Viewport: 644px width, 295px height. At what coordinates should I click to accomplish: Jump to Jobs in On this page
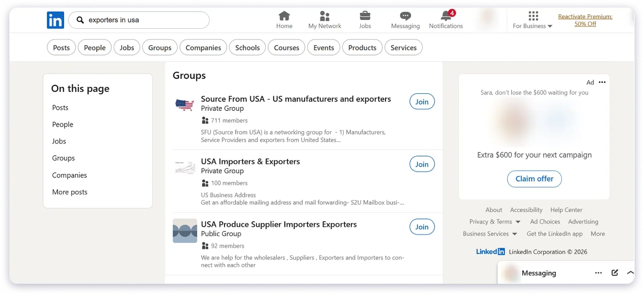[59, 141]
